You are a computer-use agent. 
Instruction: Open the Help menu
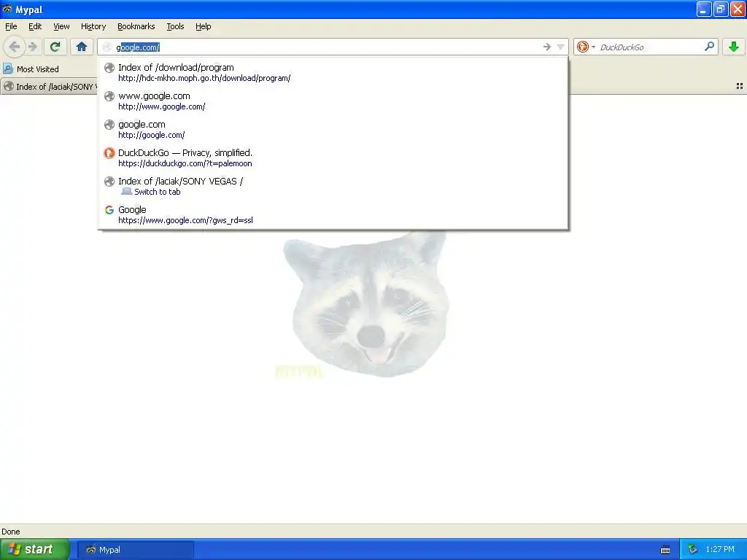[203, 26]
